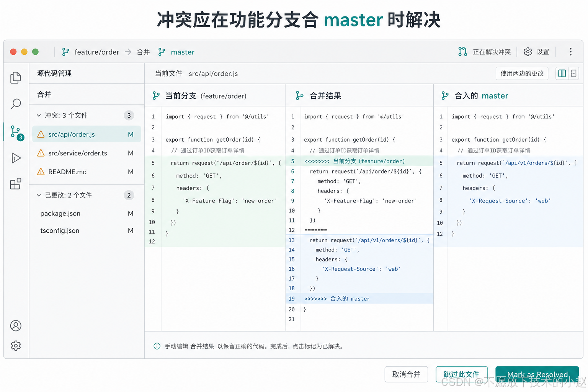Click the arrow between feature/order and 合并
588x392 pixels.
(128, 52)
